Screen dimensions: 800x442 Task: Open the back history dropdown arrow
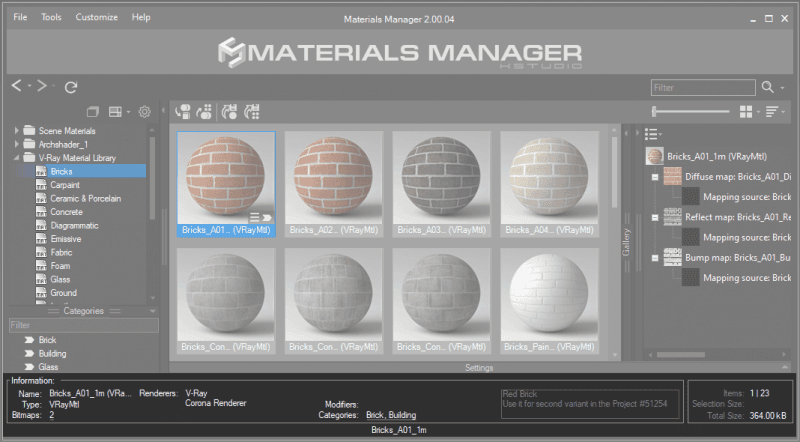click(30, 86)
